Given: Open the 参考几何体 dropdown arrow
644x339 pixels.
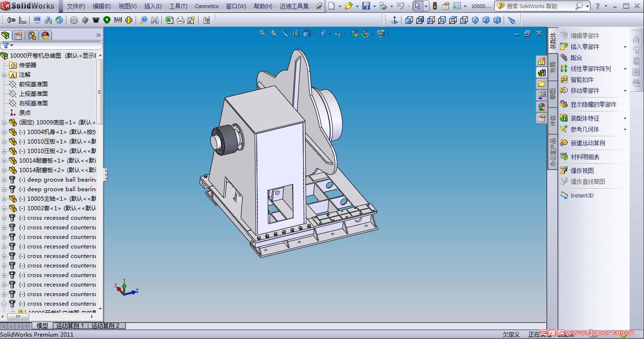Looking at the screenshot, I should pyautogui.click(x=625, y=129).
